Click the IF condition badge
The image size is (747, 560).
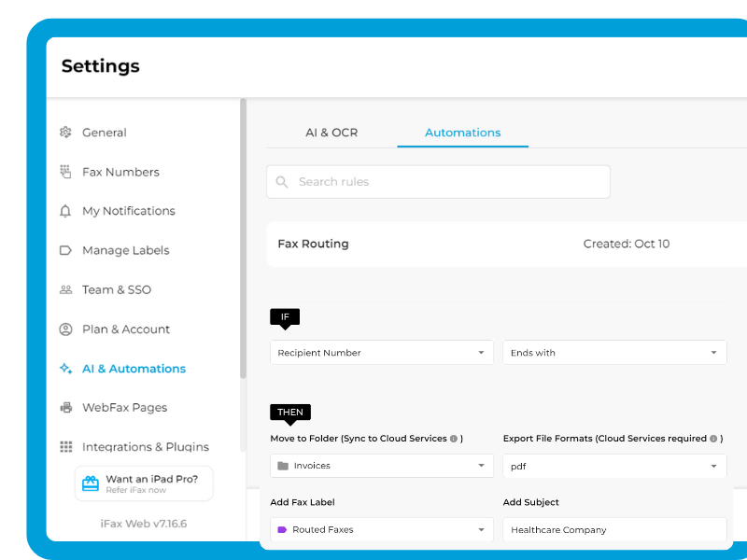coord(285,318)
